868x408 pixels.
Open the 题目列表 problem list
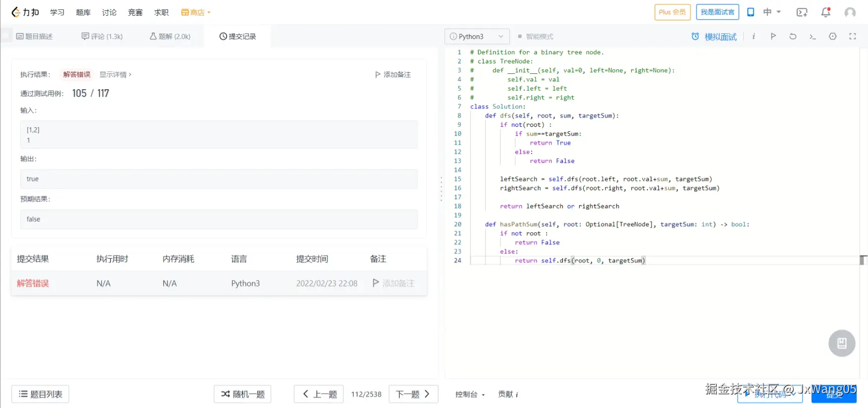[41, 394]
